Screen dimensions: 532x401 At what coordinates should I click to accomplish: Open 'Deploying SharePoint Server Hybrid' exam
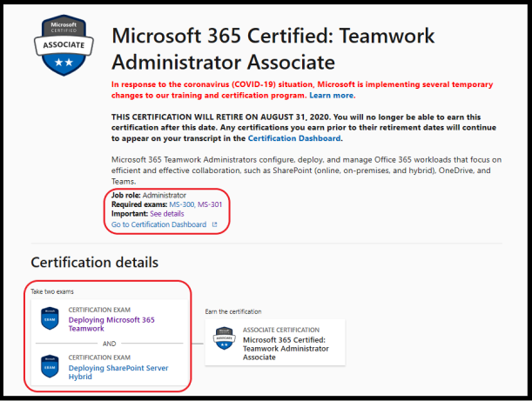pyautogui.click(x=118, y=372)
